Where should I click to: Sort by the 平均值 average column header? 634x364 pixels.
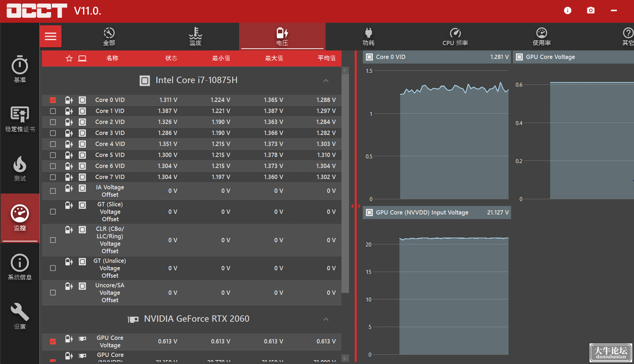click(327, 58)
